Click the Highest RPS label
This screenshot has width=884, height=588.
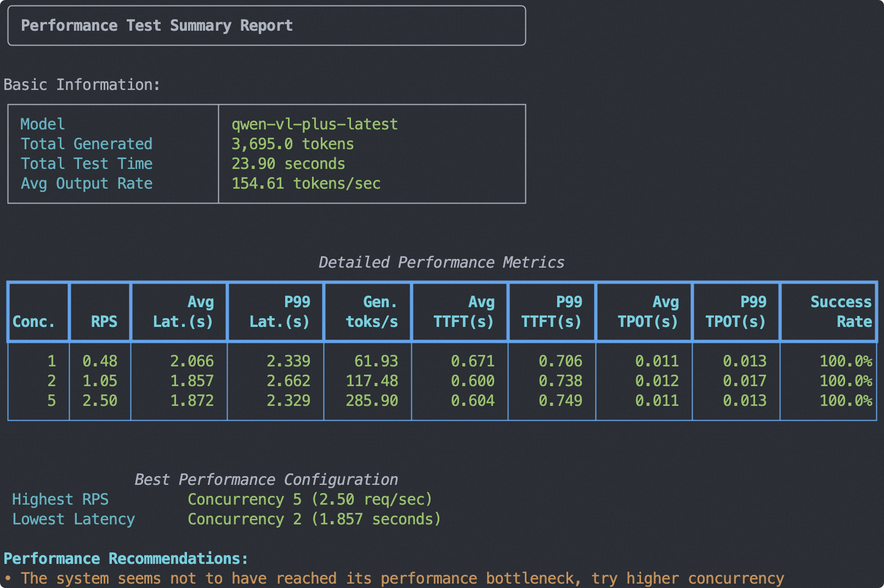pyautogui.click(x=60, y=500)
